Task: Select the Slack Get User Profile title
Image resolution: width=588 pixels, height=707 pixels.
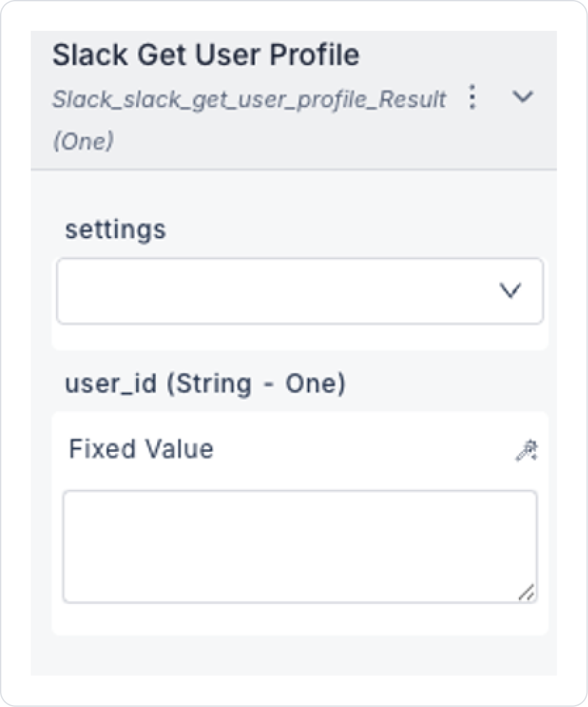Action: 206,55
